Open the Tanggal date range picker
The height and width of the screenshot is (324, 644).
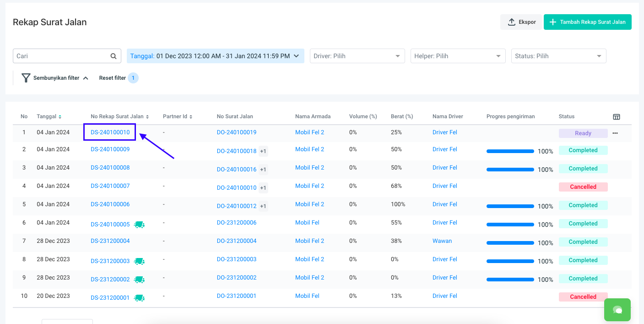pyautogui.click(x=215, y=56)
